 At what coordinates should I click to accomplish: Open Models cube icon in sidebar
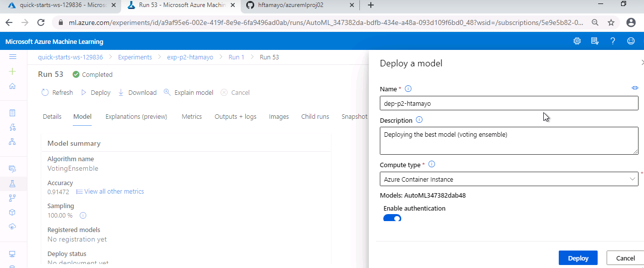12,212
